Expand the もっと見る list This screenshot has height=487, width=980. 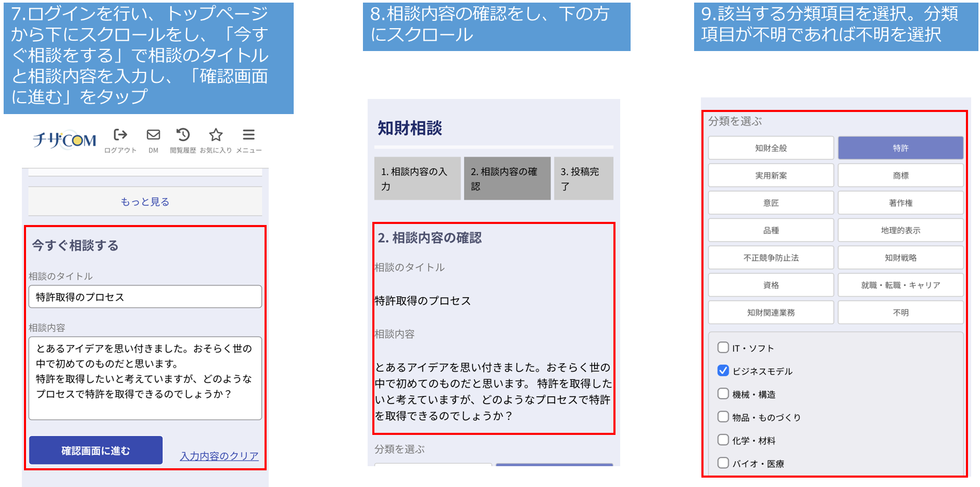pyautogui.click(x=145, y=202)
